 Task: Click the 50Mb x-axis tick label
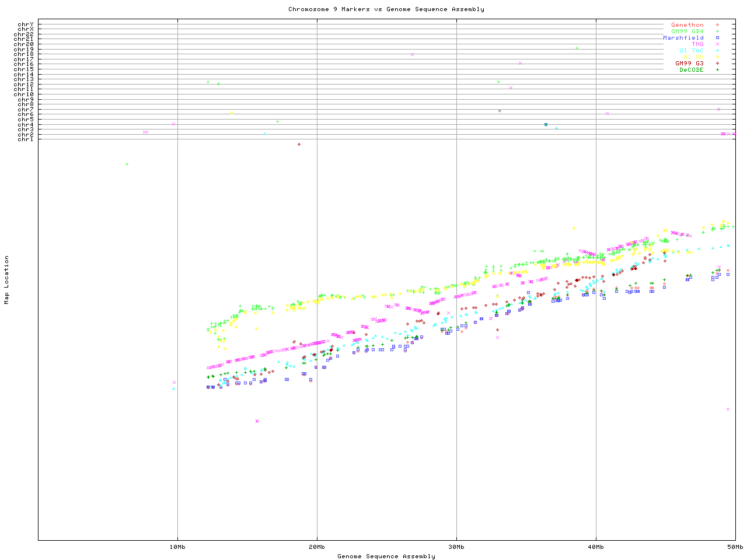click(735, 547)
